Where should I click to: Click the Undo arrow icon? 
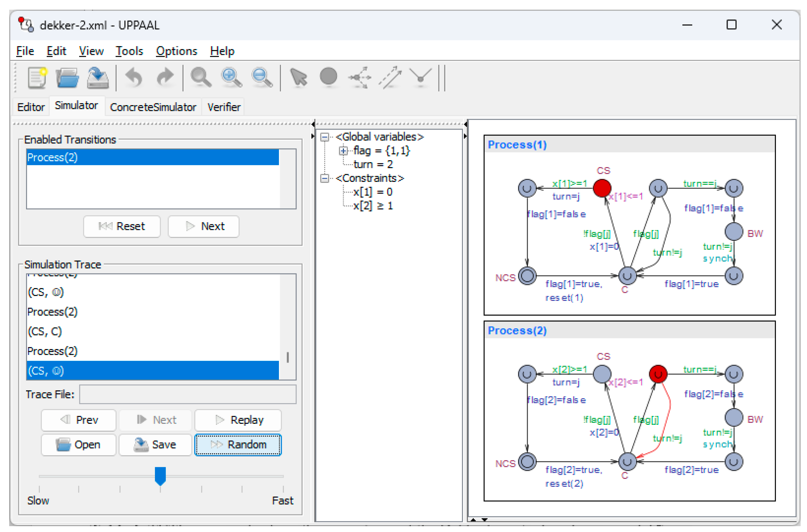pos(134,78)
